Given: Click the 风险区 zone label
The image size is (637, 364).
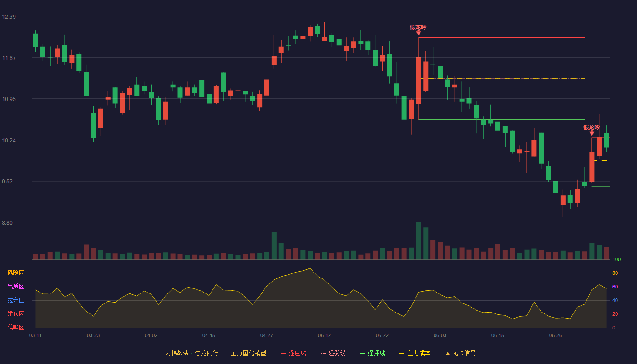Looking at the screenshot, I should click(15, 273).
